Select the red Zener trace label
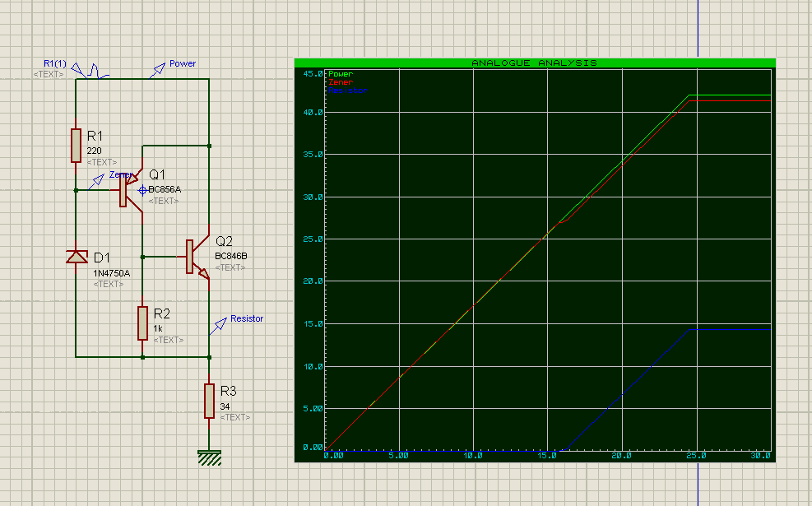This screenshot has height=506, width=812. pos(341,82)
